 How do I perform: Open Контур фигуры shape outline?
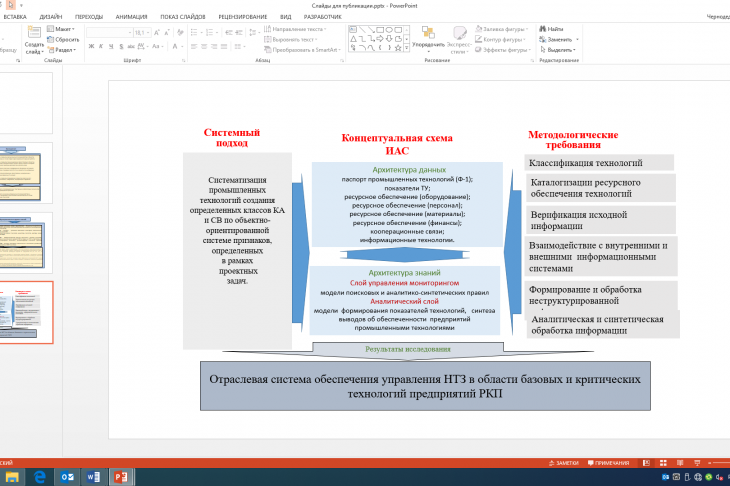click(x=500, y=39)
